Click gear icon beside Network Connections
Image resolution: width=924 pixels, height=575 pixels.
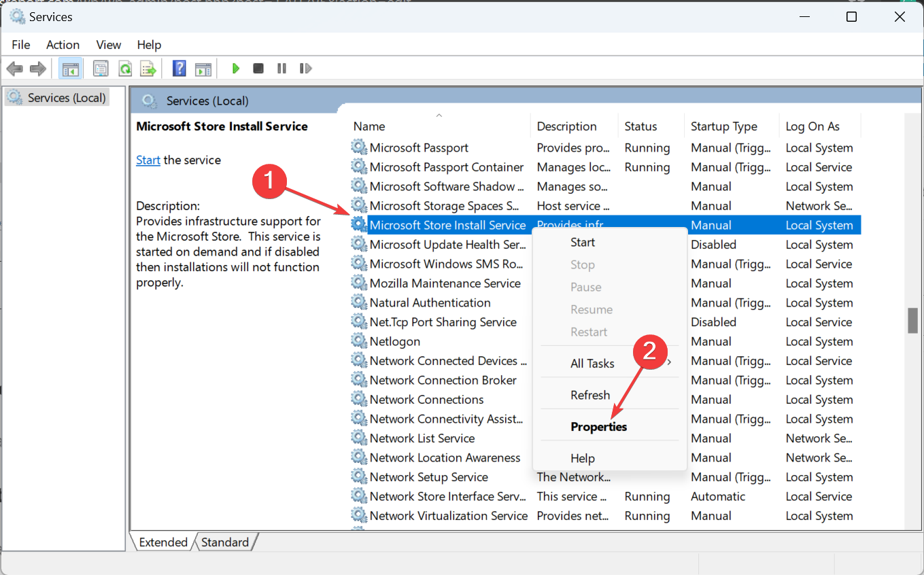[359, 399]
